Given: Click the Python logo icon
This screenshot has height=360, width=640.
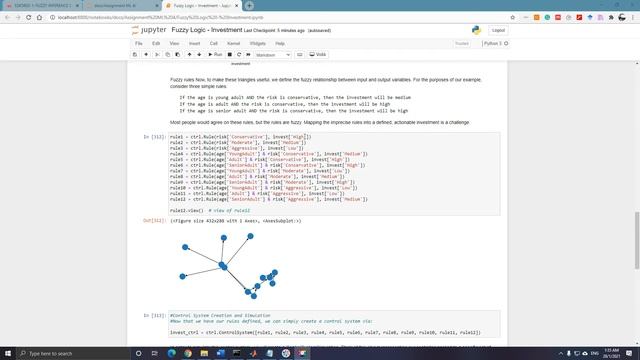Looking at the screenshot, I should click(x=476, y=30).
